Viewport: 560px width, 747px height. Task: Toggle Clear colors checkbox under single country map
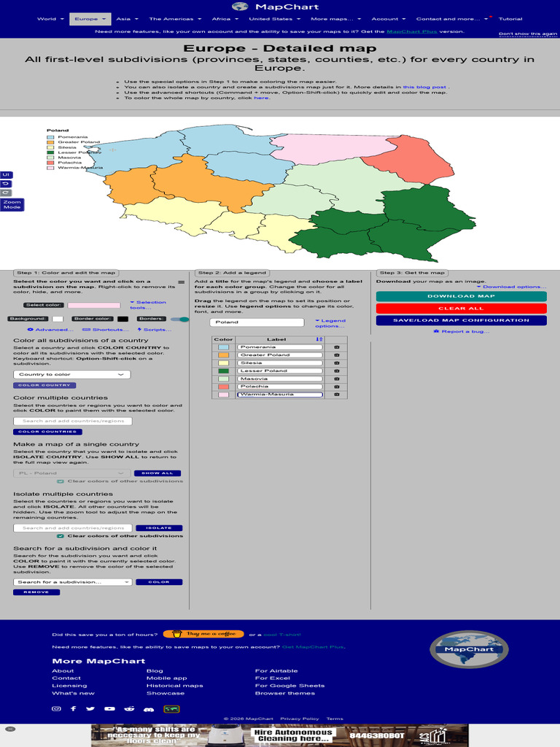point(61,481)
